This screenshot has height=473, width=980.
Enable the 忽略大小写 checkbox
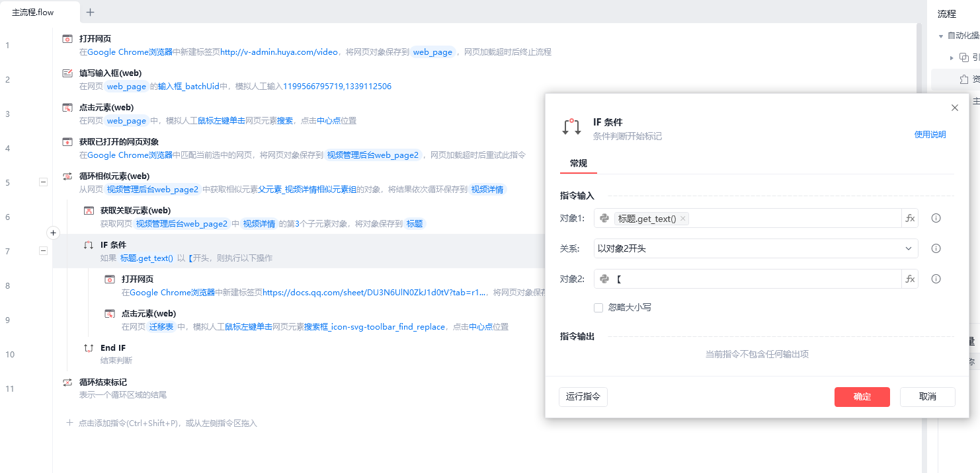pyautogui.click(x=598, y=308)
